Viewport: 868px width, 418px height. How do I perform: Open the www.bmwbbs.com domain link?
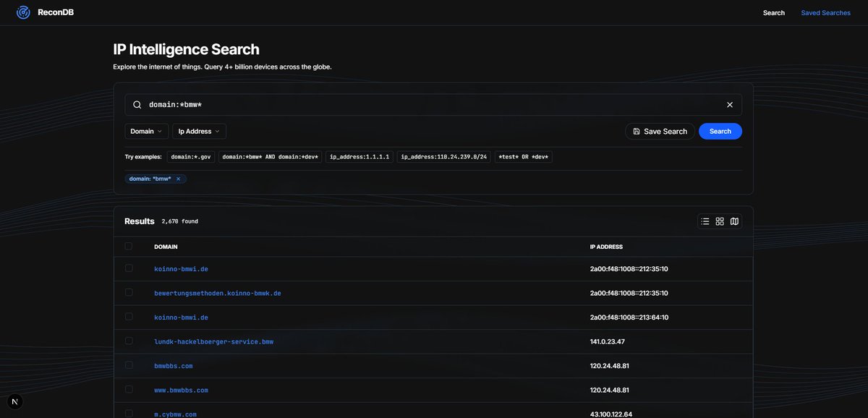tap(181, 390)
